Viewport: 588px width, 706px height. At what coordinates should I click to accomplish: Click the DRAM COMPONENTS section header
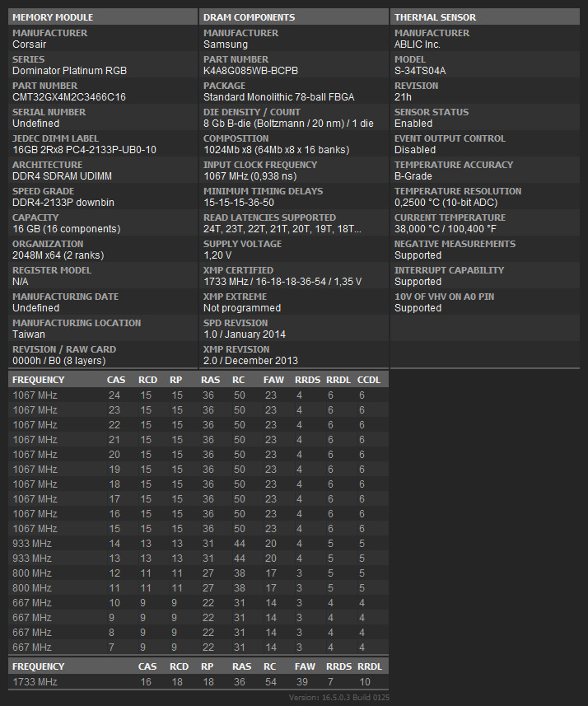[293, 17]
